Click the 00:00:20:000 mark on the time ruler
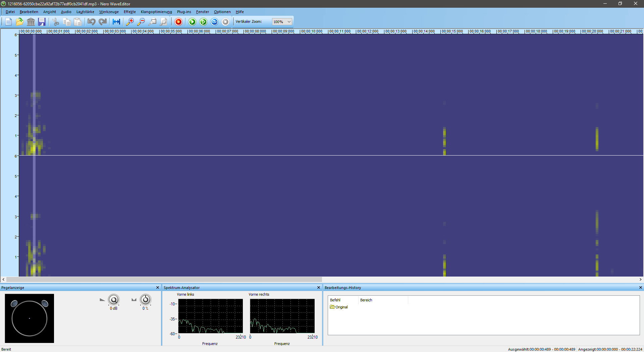Image resolution: width=644 pixels, height=352 pixels. coord(592,32)
